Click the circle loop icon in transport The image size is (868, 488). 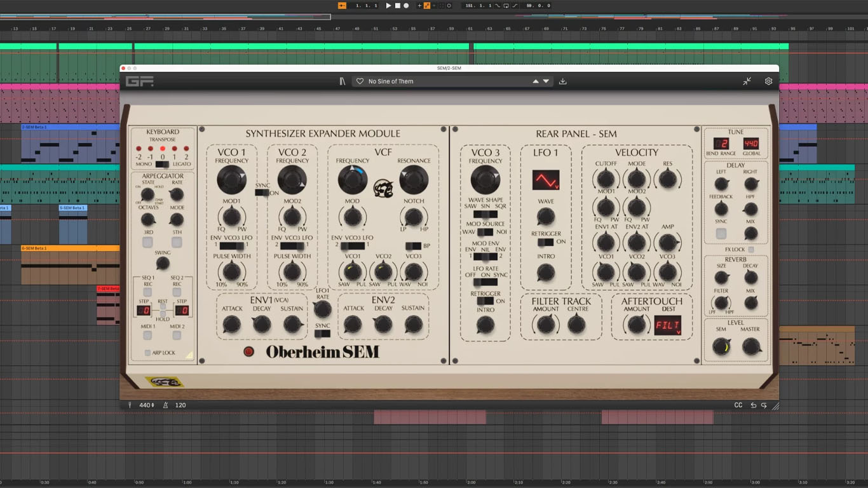pos(449,6)
